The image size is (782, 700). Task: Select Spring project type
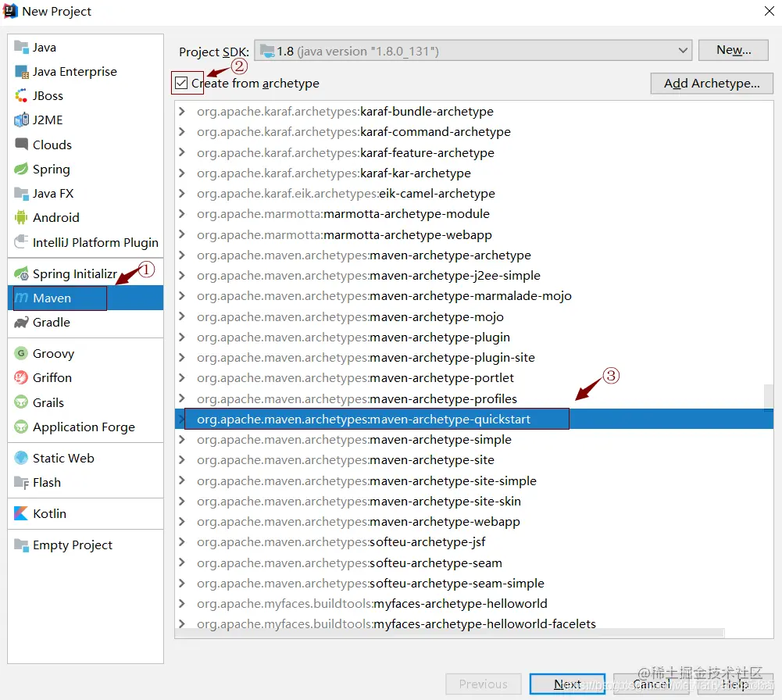coord(85,169)
